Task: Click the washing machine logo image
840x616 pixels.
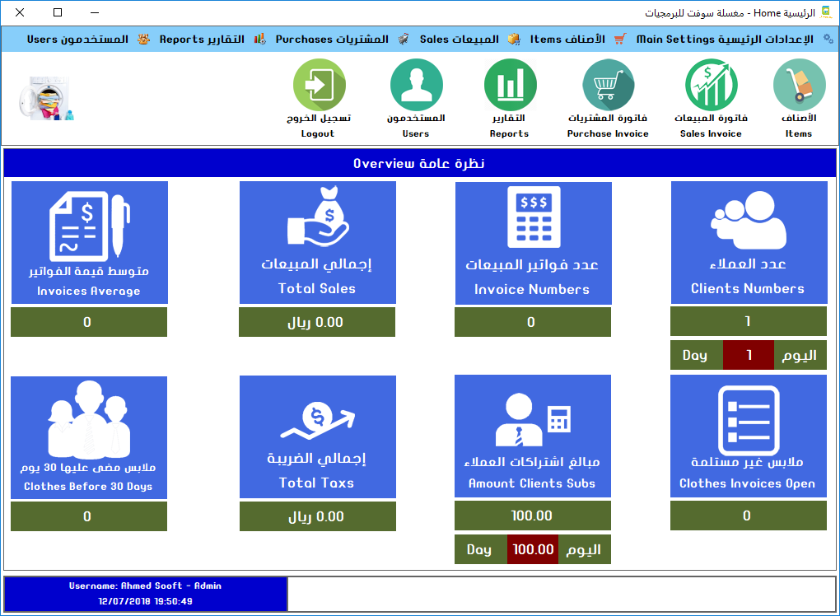Action: (44, 99)
